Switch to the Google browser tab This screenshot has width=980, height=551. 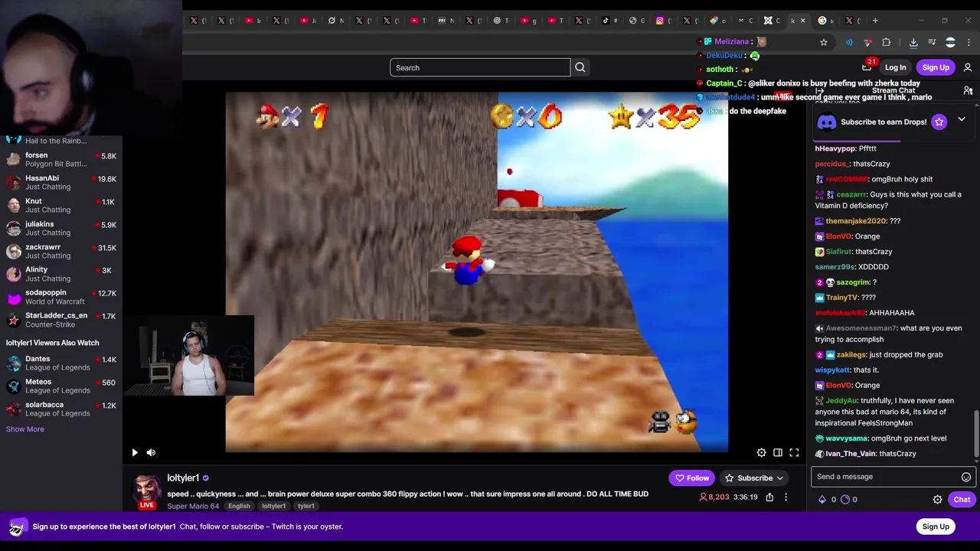tap(825, 21)
